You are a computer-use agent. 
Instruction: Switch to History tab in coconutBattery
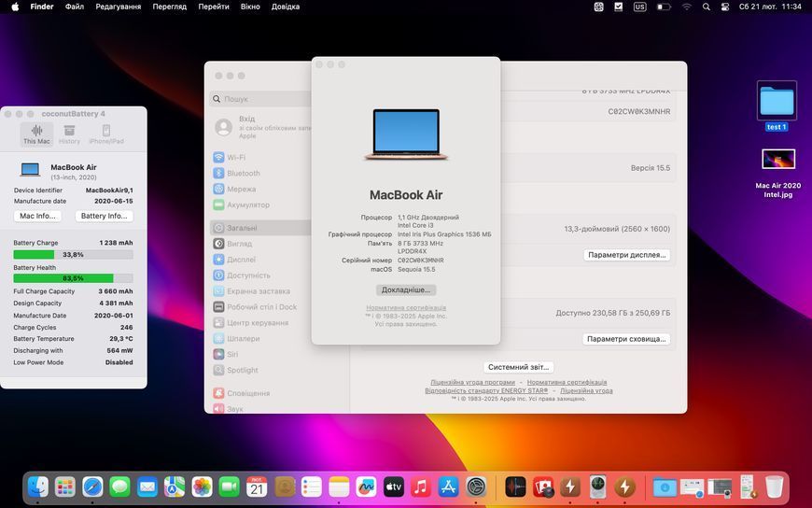coord(69,134)
